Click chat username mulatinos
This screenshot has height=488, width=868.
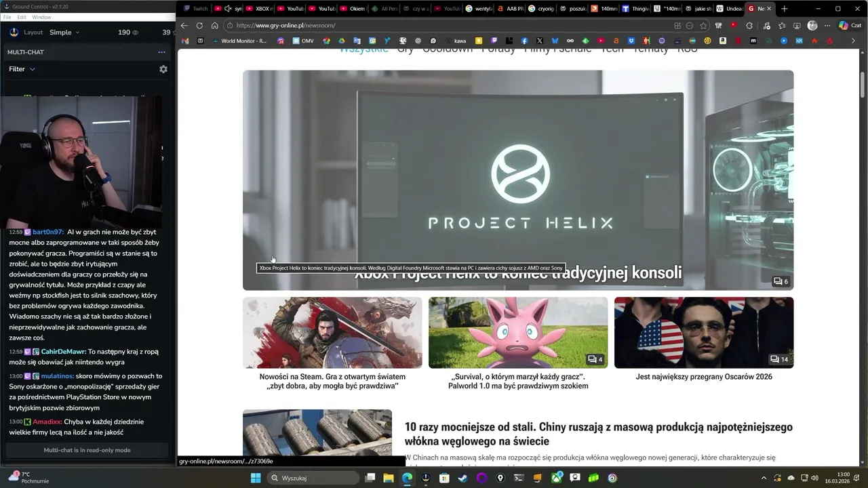coord(57,376)
